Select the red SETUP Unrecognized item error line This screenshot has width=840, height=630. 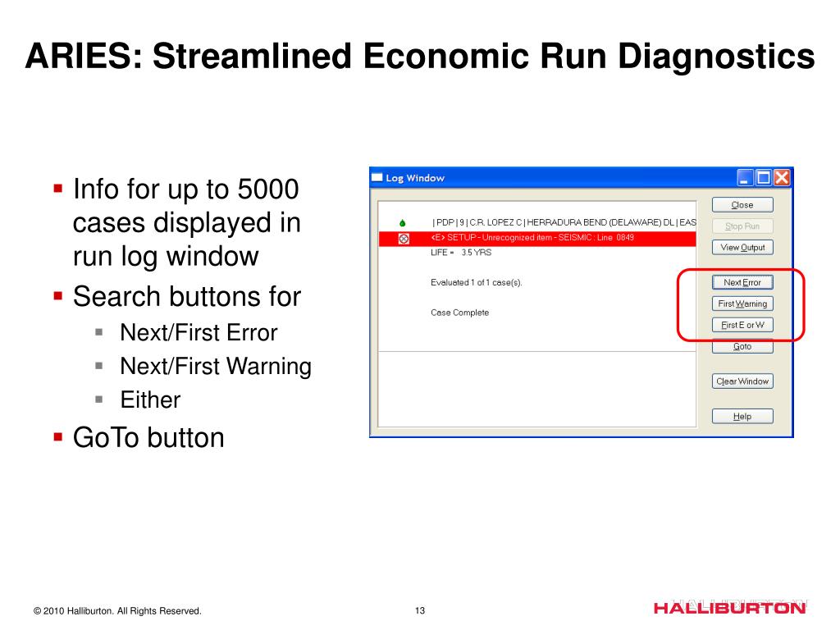pyautogui.click(x=537, y=239)
